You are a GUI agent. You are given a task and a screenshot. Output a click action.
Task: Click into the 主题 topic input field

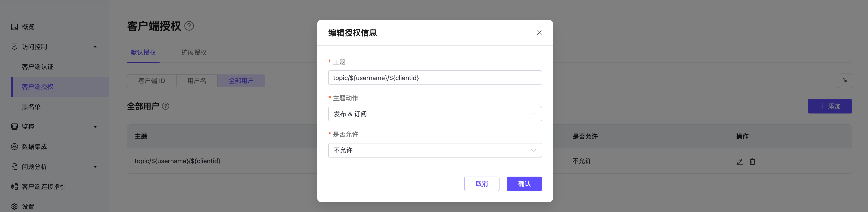(x=435, y=78)
